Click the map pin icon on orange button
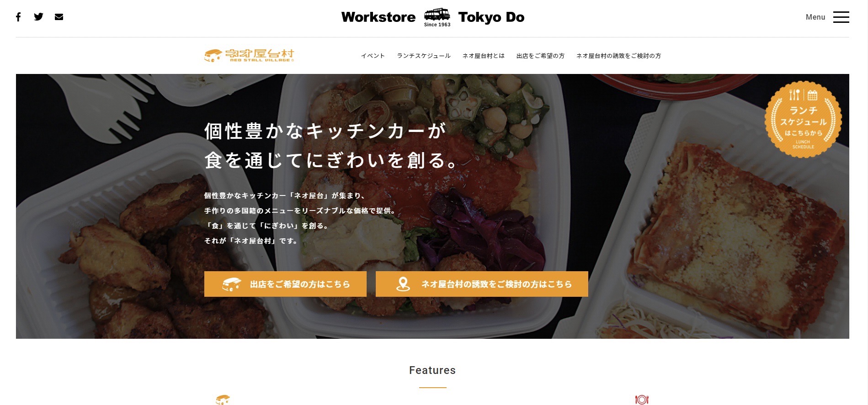 click(403, 284)
